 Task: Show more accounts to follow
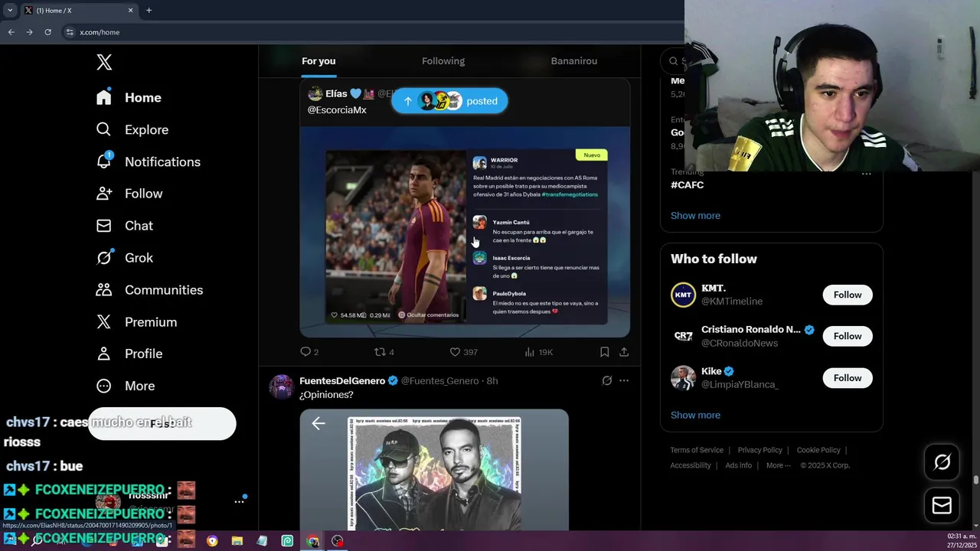coord(695,415)
